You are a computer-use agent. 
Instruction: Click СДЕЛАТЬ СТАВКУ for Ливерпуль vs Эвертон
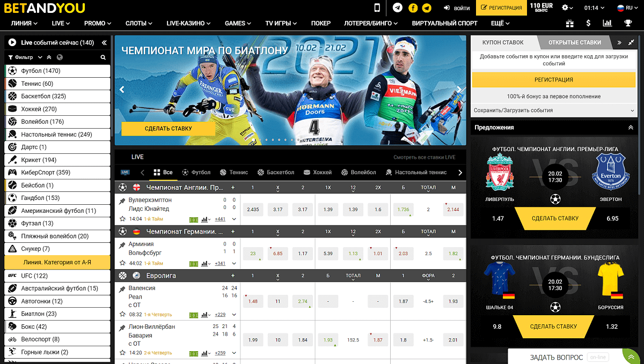[x=555, y=219]
